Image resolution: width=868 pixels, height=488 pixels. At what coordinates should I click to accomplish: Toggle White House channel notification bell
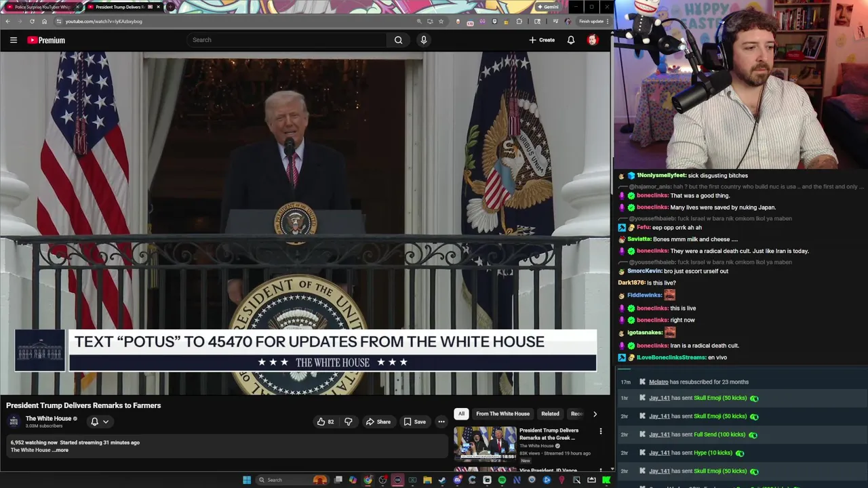(x=99, y=422)
